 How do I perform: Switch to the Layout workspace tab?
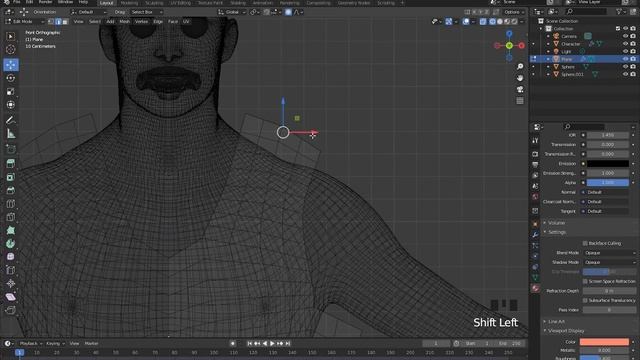pos(106,3)
